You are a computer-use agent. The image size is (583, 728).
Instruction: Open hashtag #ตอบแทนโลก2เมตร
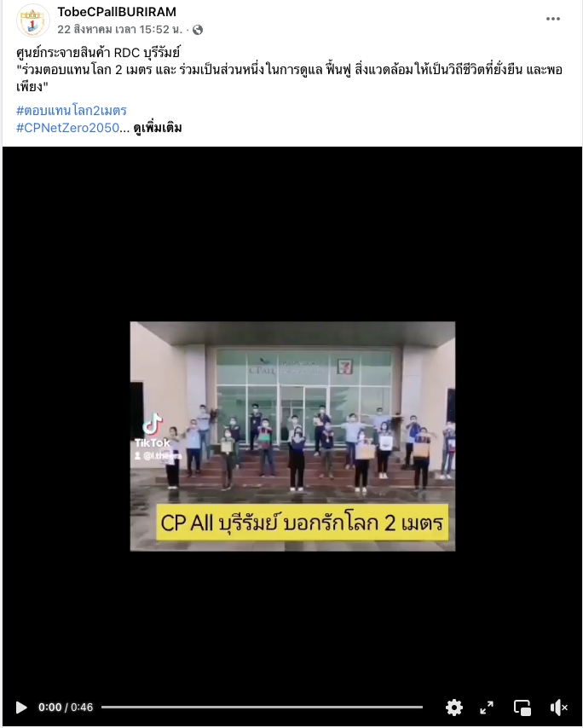[x=72, y=111]
